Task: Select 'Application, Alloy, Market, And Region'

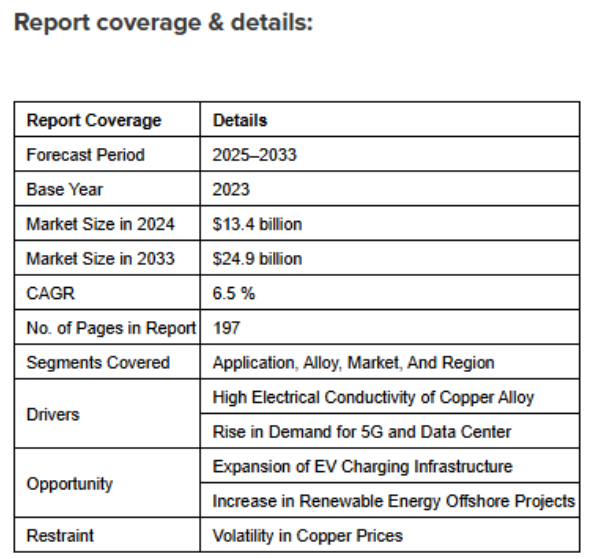Action: click(x=354, y=363)
